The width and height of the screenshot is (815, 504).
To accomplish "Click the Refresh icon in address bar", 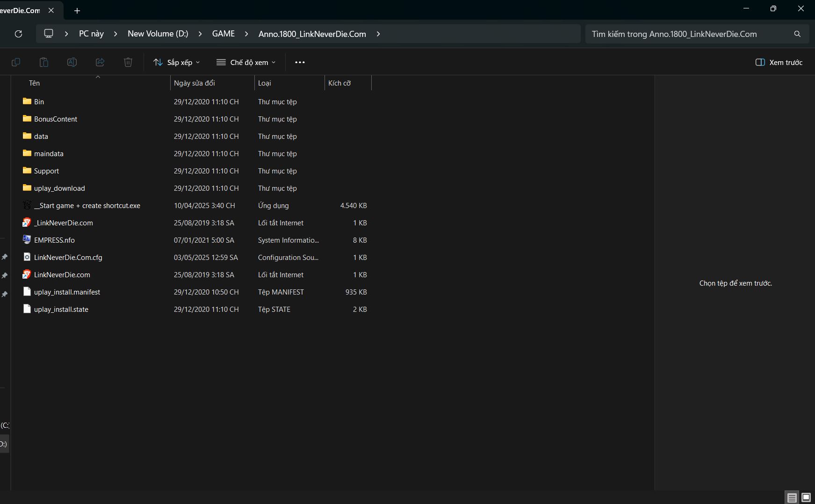I will [x=18, y=34].
